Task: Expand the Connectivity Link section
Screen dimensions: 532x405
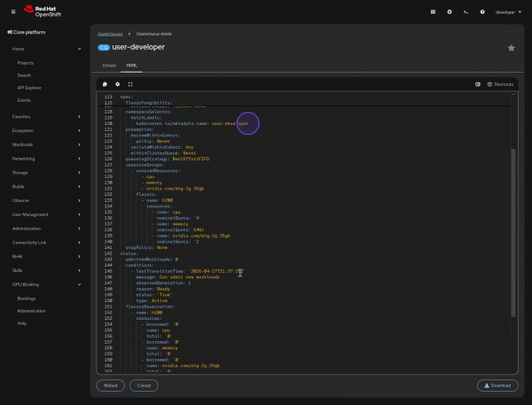Action: (46, 243)
